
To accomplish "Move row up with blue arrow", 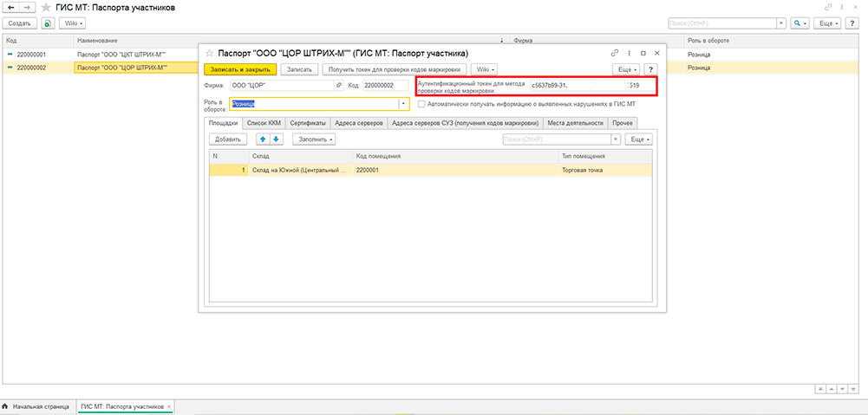I will (261, 139).
